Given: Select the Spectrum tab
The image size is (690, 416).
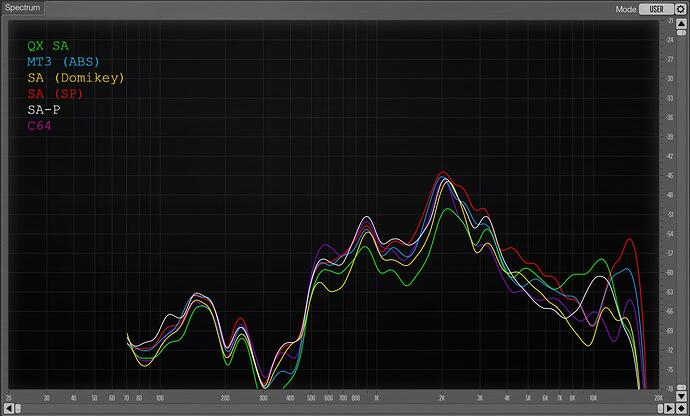Looking at the screenshot, I should [21, 7].
